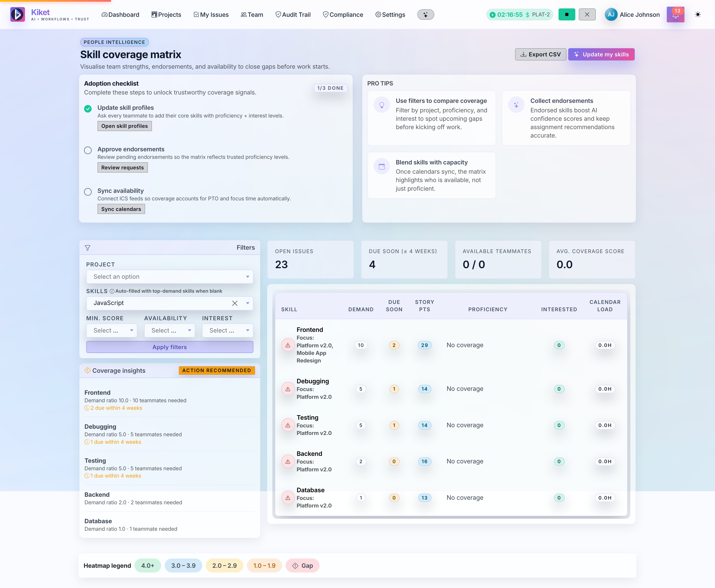Stop the running timer for PLAT-2
The height and width of the screenshot is (588, 715).
[x=567, y=15]
